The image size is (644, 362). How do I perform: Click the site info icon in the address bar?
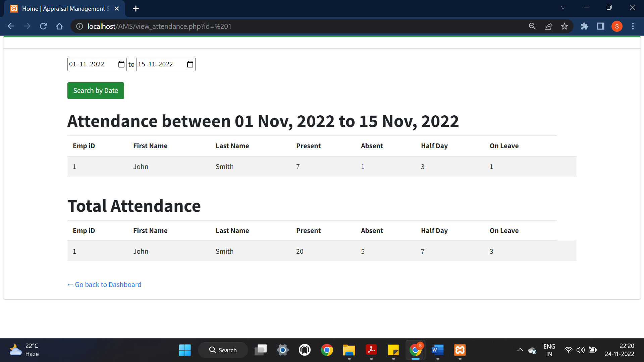coord(79,26)
